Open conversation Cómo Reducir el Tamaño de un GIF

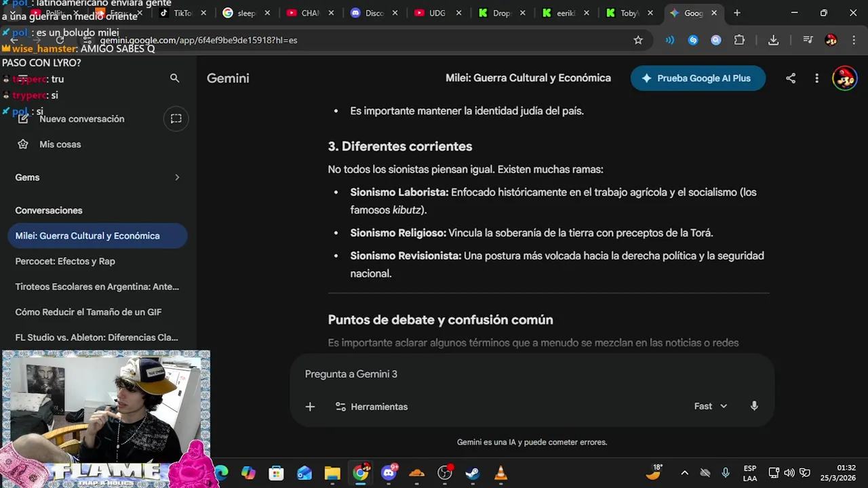(x=97, y=312)
